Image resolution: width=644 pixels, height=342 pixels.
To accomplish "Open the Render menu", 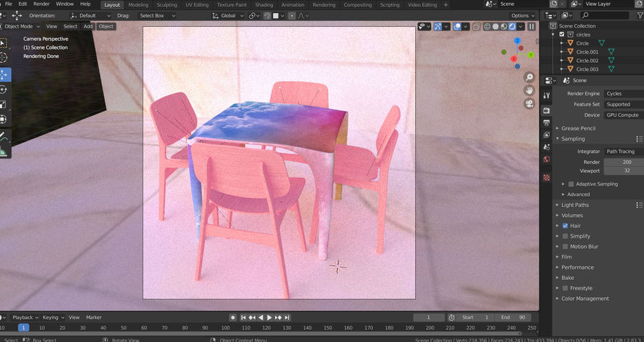I will tap(41, 4).
